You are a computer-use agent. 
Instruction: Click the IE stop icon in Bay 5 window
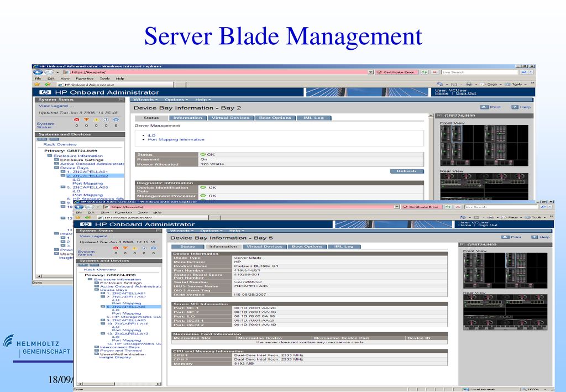[458, 207]
